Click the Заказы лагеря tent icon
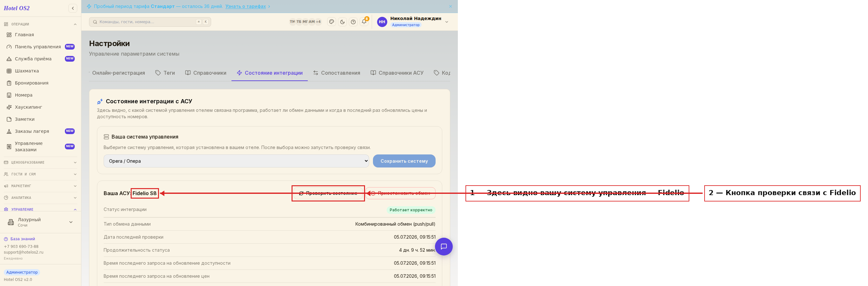This screenshot has height=286, width=868. click(9, 131)
